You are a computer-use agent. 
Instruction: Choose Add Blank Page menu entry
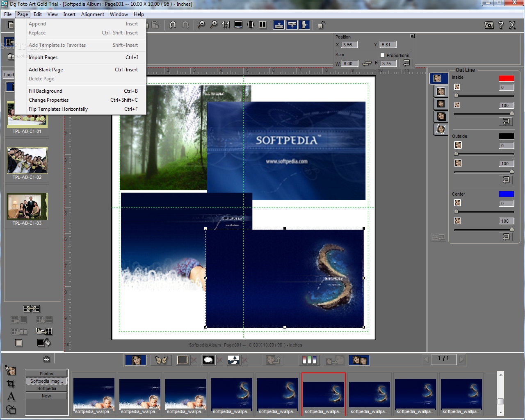[80, 70]
